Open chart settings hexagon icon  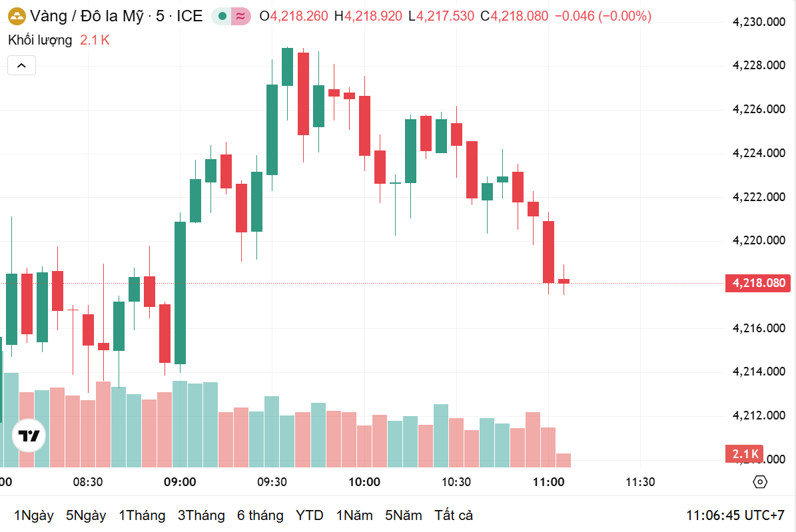point(760,482)
